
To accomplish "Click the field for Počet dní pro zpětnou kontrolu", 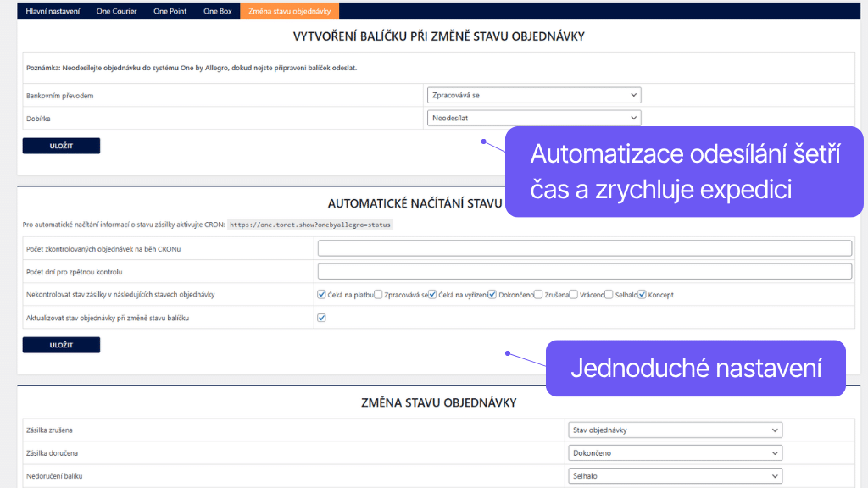I will tap(584, 271).
